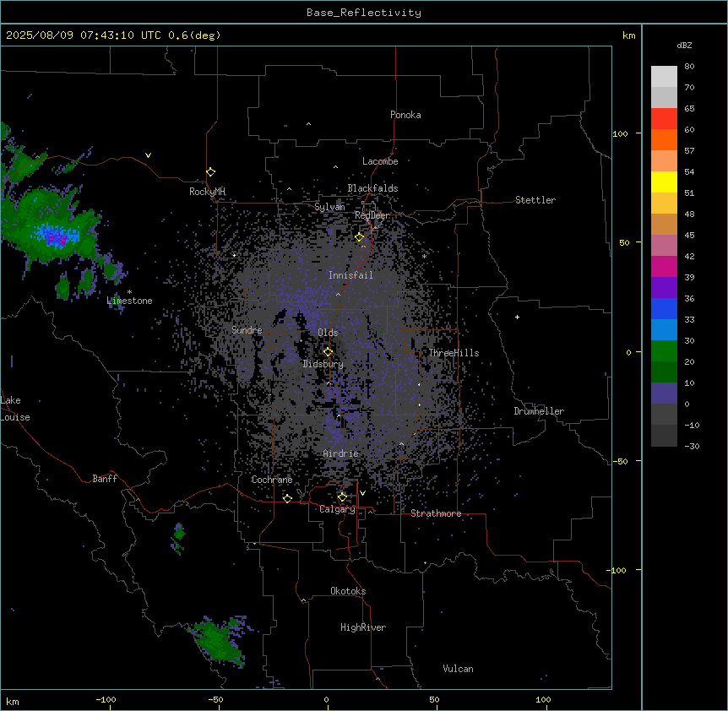
Task: Select the Drumheller label
Action: [x=539, y=411]
